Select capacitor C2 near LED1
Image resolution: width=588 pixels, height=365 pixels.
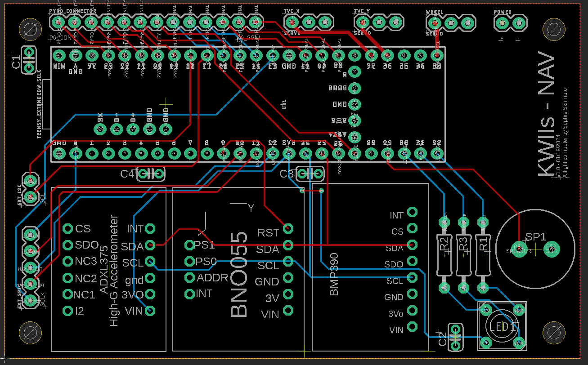455,336
